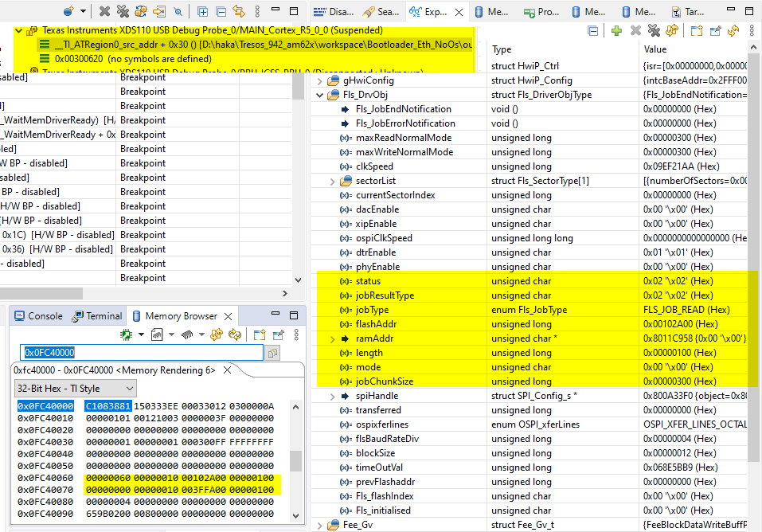Click Collapse All icon in Expressions toolbar
Screen dimensions: 762x532
point(593,31)
